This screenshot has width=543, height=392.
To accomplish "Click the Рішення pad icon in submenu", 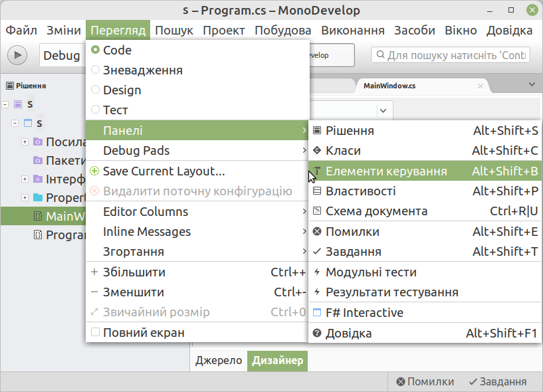I will click(x=317, y=130).
